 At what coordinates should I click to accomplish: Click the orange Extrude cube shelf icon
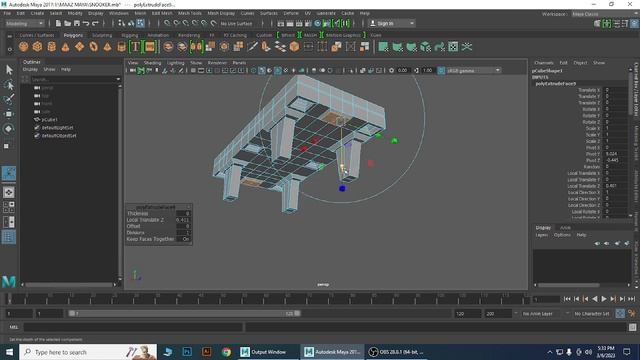pos(294,47)
